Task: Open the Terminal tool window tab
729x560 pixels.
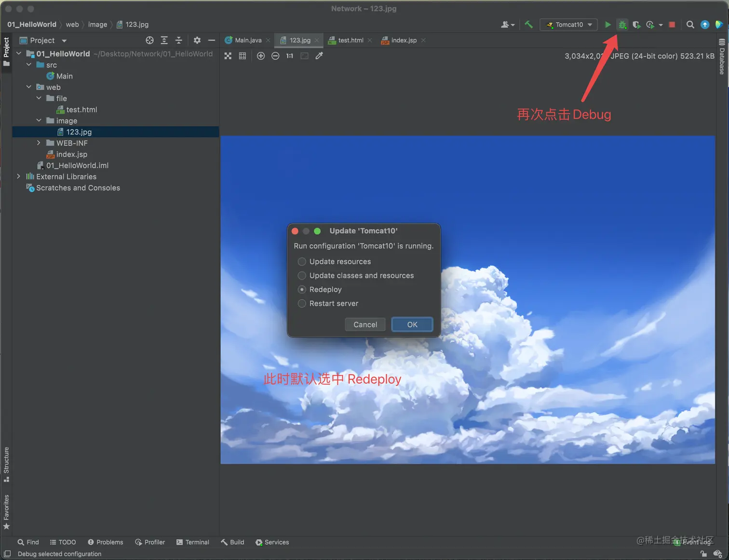Action: point(193,542)
